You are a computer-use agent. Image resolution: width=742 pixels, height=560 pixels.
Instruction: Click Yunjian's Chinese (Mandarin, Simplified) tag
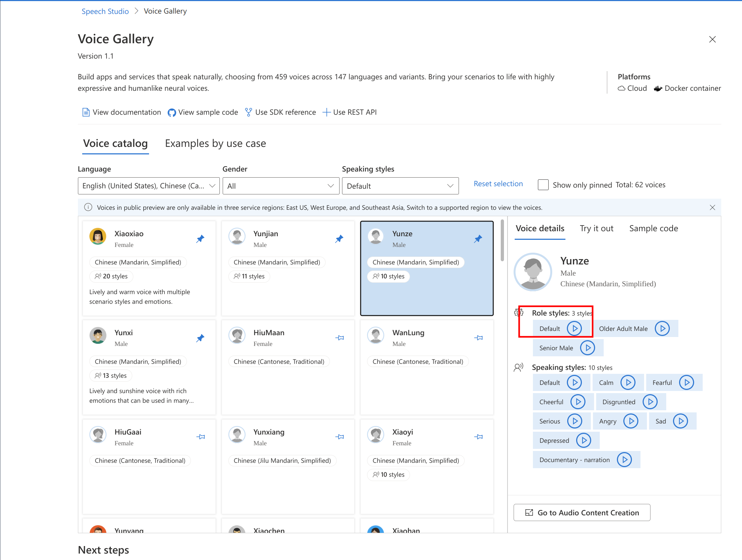[x=277, y=262]
